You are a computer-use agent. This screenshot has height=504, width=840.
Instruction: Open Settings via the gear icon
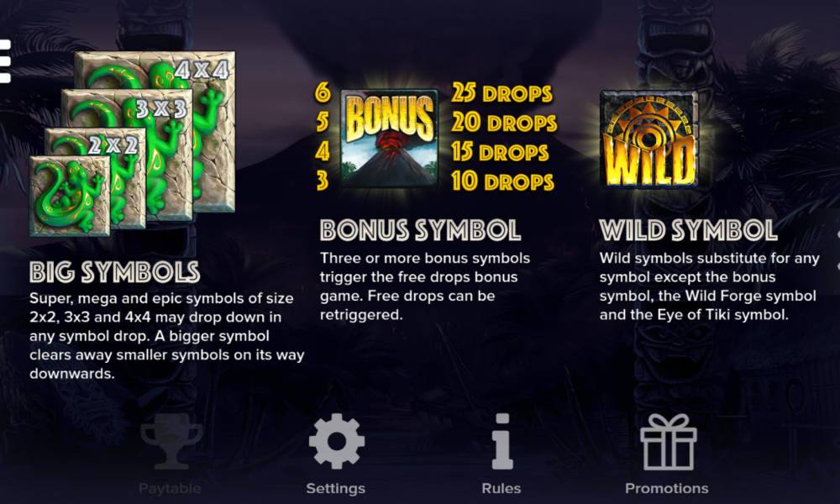tap(337, 442)
